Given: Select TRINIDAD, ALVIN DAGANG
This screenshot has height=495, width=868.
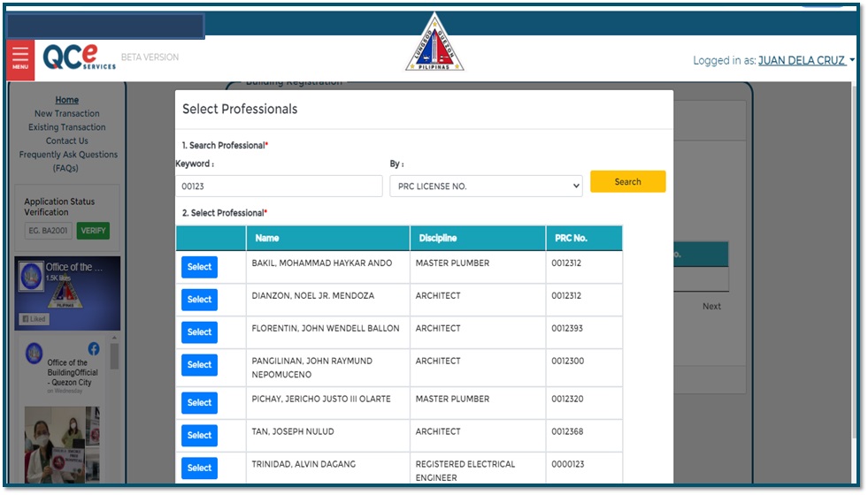Looking at the screenshot, I should coord(199,468).
